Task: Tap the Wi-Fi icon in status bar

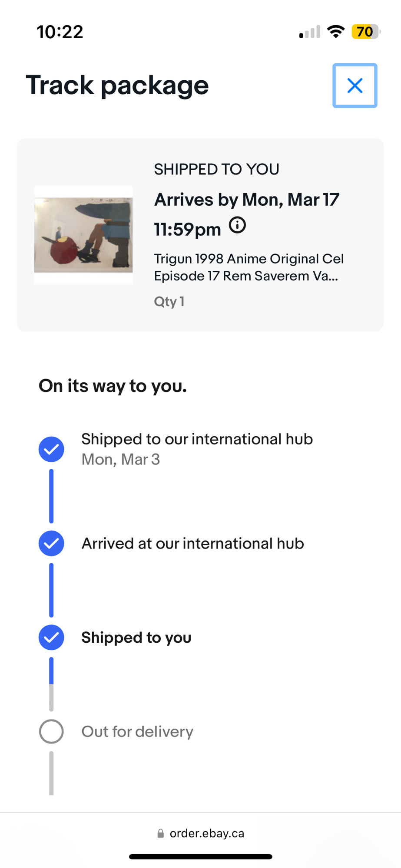Action: 335,32
